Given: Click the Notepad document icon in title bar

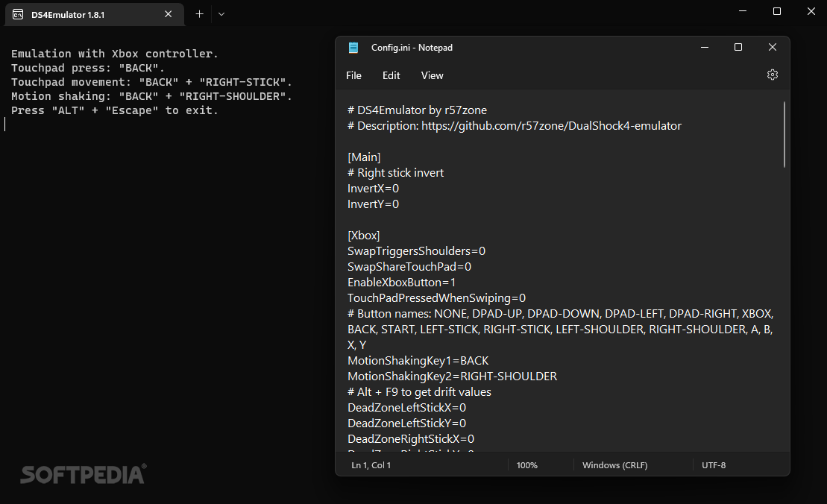Looking at the screenshot, I should click(353, 48).
